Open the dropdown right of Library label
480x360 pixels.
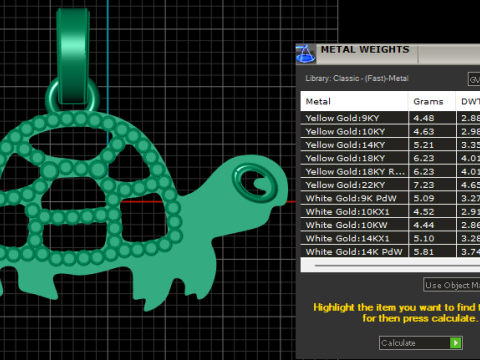pyautogui.click(x=474, y=79)
